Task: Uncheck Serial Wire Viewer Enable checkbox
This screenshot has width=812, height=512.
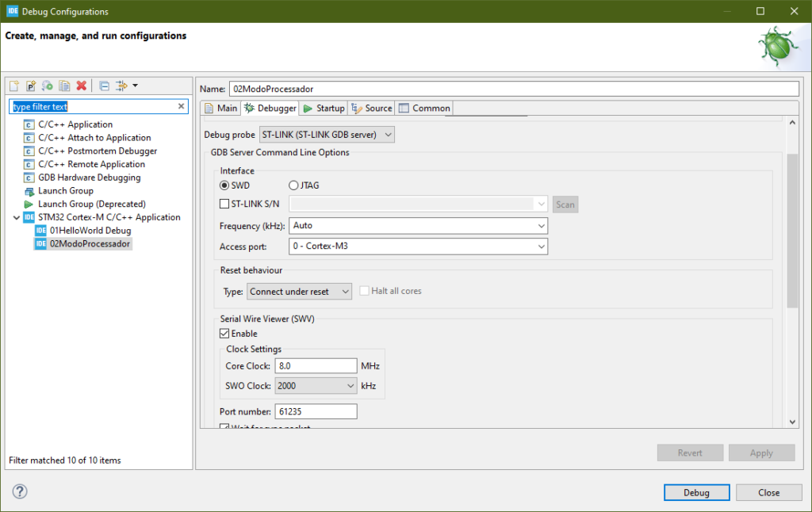Action: point(224,334)
